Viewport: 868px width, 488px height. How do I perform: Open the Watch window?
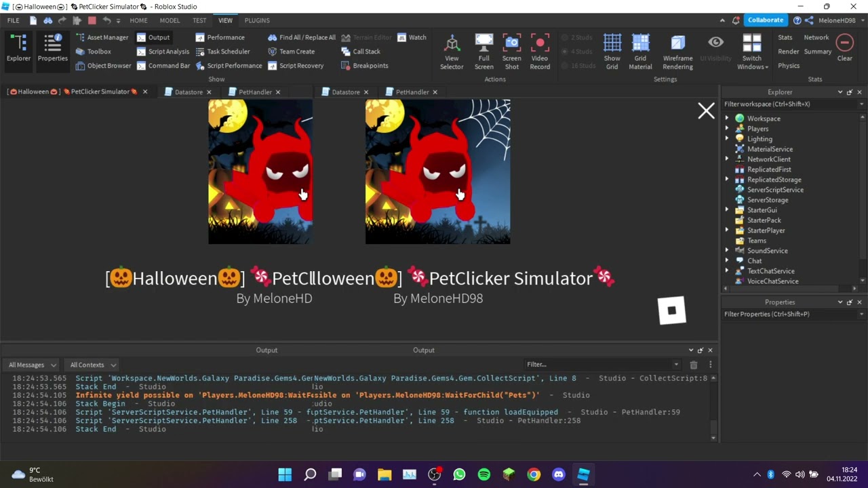412,37
